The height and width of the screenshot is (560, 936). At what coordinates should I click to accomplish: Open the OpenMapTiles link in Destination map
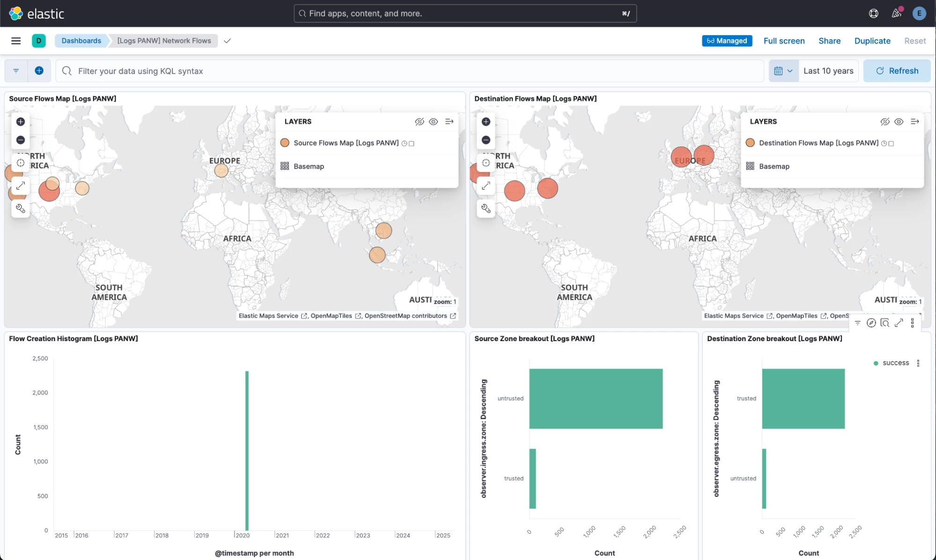[801, 316]
